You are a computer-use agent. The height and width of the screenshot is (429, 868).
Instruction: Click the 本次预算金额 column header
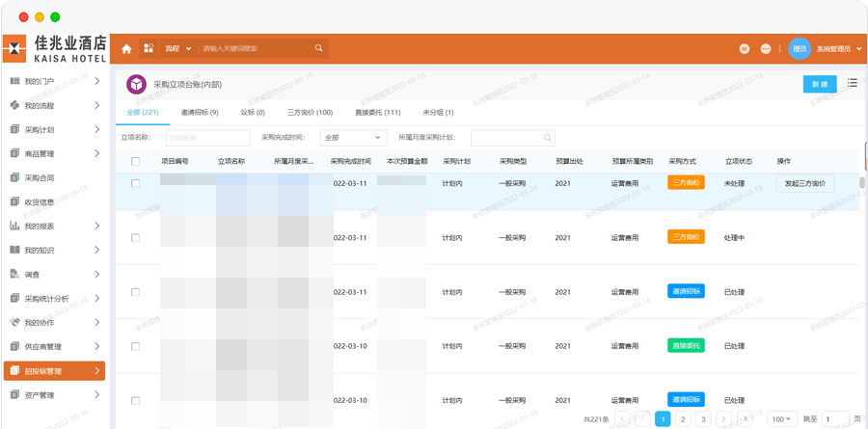coord(407,162)
